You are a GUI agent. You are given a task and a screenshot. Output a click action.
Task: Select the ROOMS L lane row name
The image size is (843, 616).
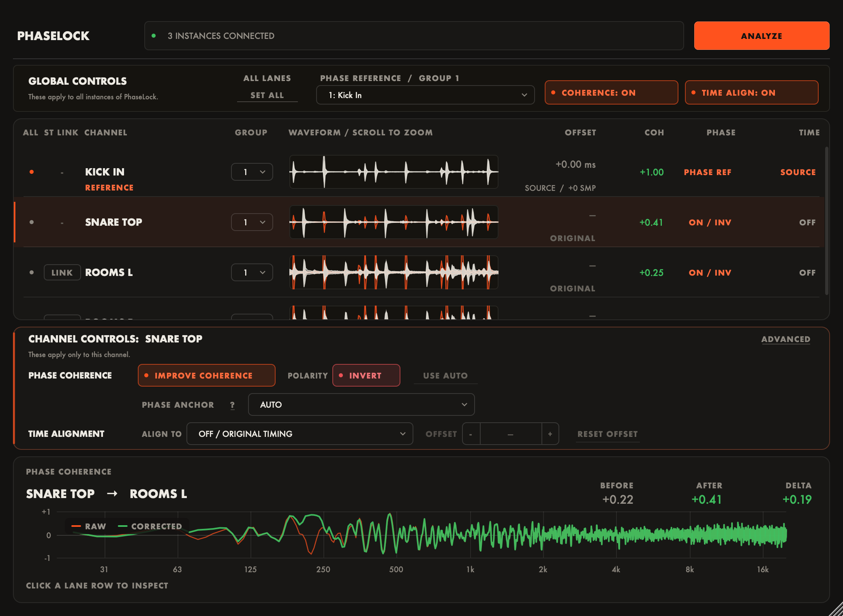tap(109, 272)
